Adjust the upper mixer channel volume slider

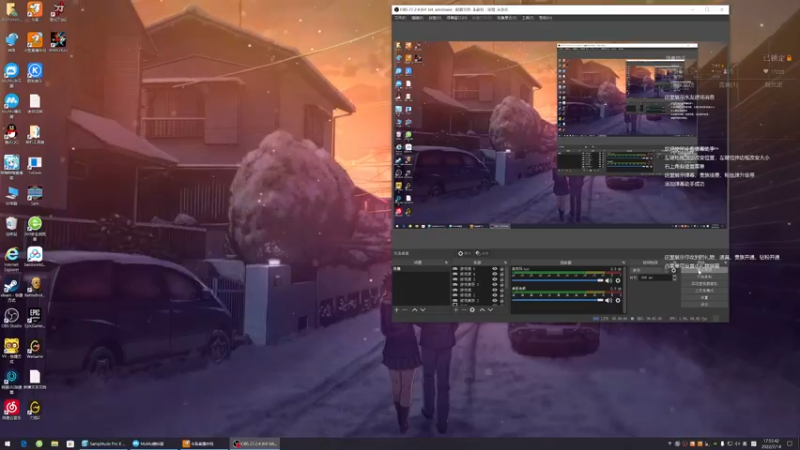click(558, 280)
